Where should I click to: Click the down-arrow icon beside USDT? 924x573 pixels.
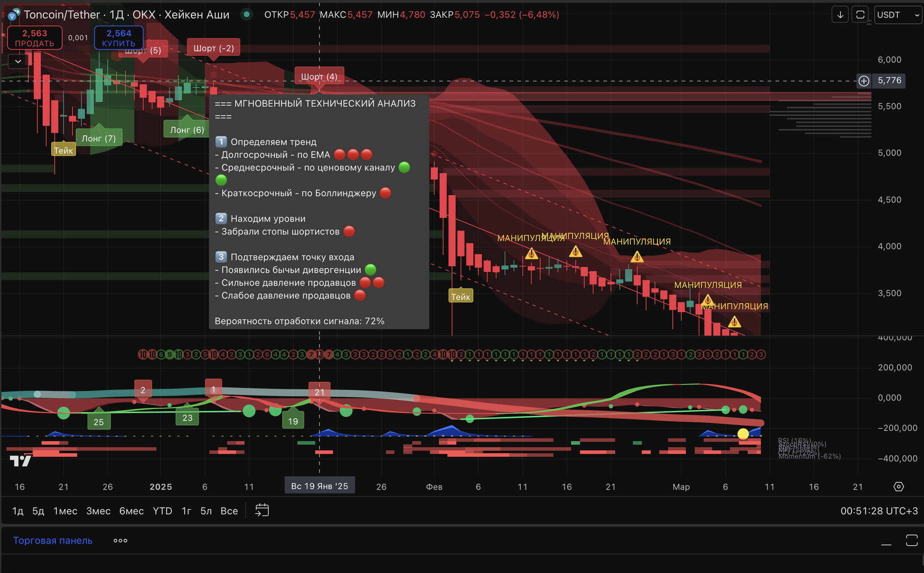pyautogui.click(x=840, y=15)
